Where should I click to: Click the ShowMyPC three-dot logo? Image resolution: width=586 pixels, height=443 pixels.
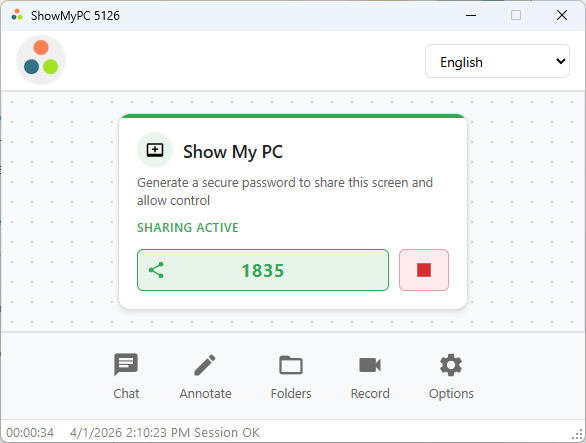(41, 60)
